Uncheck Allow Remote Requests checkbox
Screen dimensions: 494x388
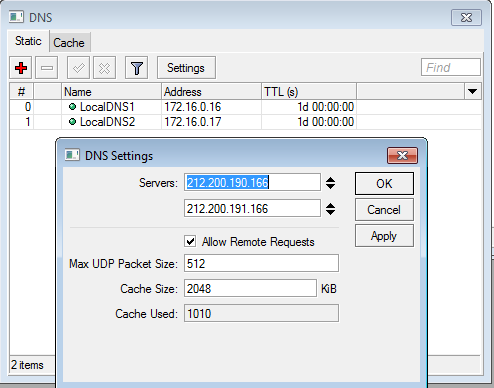point(190,241)
